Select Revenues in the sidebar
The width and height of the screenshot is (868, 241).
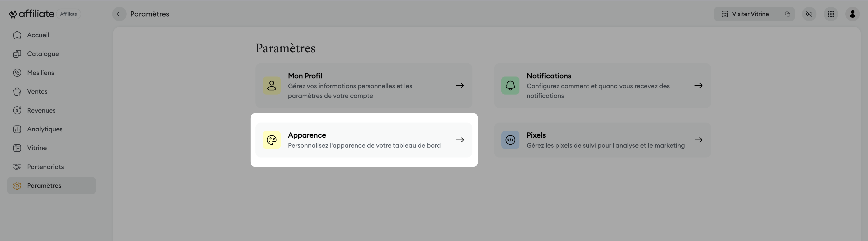click(x=41, y=110)
